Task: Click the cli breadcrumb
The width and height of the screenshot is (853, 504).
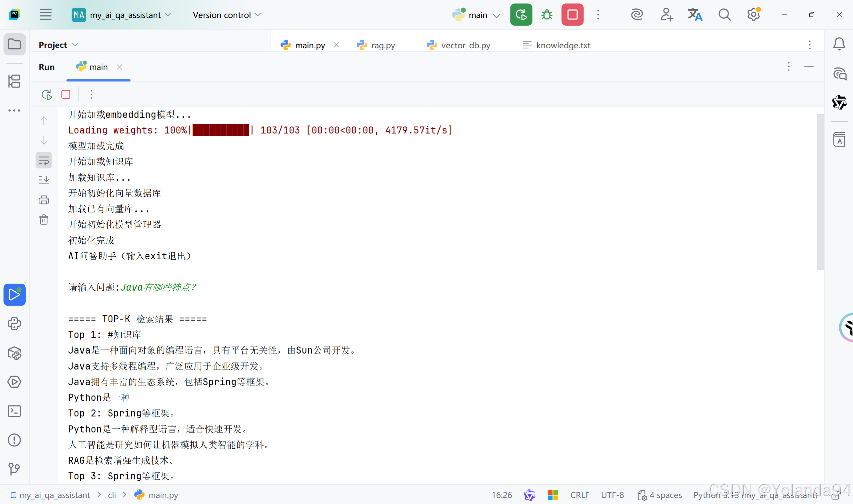Action: pyautogui.click(x=112, y=495)
